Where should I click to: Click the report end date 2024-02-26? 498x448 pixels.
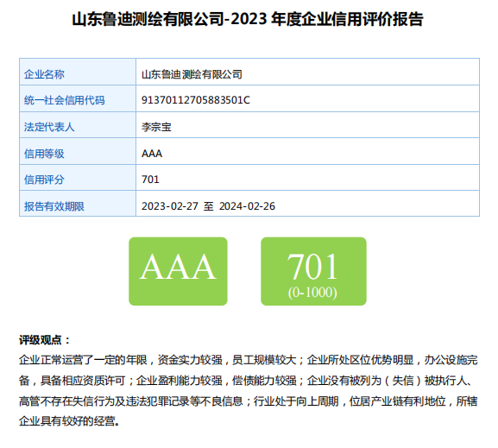[247, 206]
